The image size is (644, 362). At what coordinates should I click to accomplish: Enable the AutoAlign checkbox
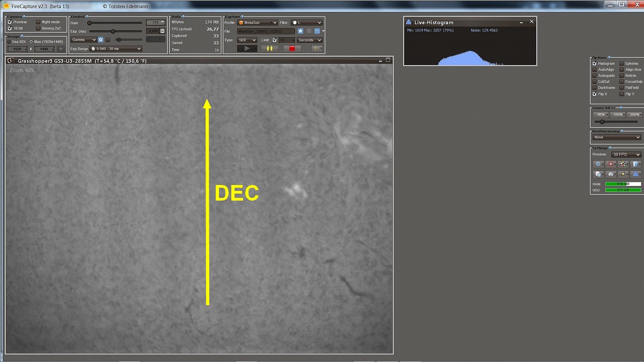pos(595,70)
